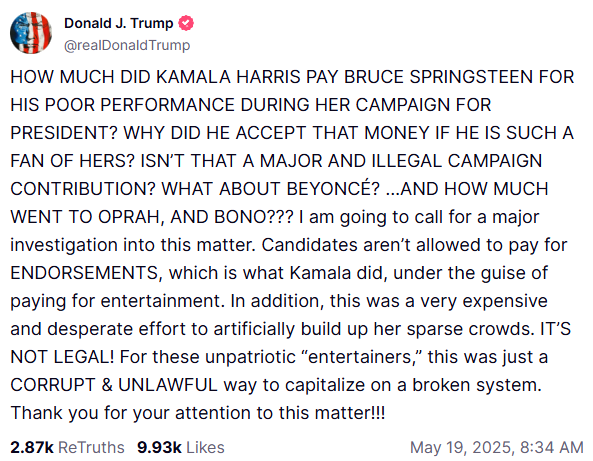View the 9.93k Likes list
593x461 pixels.
point(181,447)
